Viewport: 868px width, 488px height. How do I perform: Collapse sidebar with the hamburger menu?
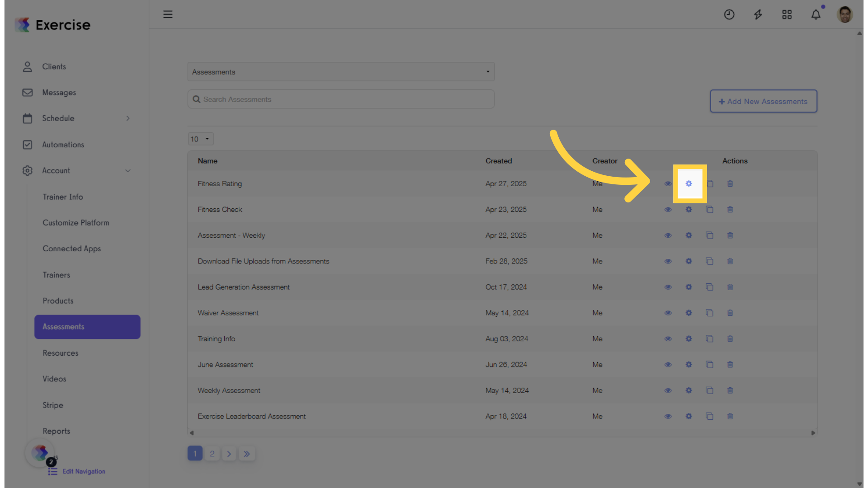pos(168,14)
